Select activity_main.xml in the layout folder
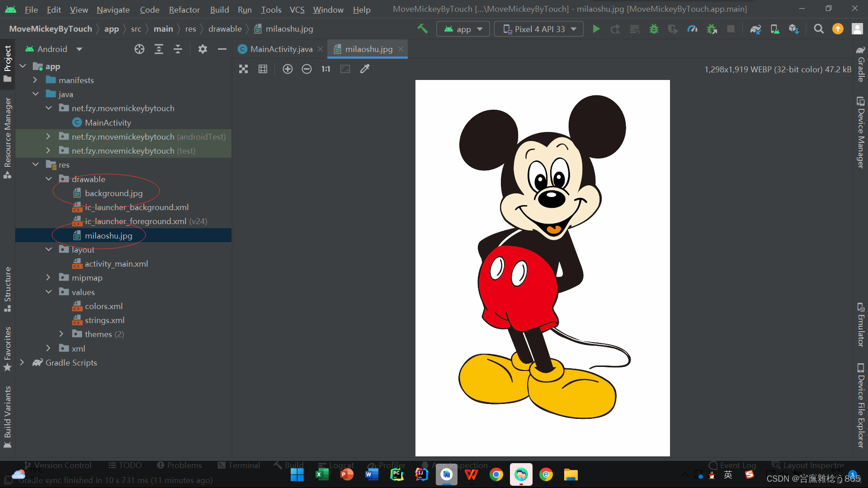Viewport: 868px width, 488px height. click(116, 264)
